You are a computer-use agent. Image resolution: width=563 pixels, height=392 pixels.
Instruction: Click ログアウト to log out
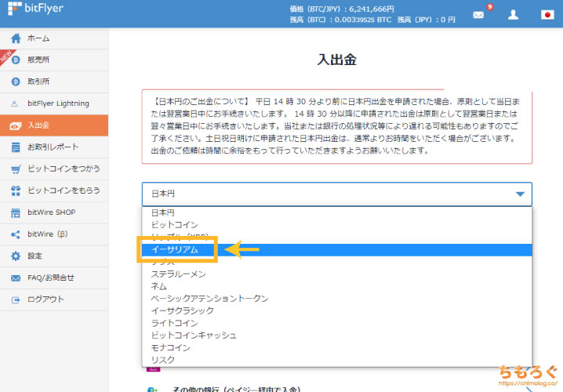point(54,299)
